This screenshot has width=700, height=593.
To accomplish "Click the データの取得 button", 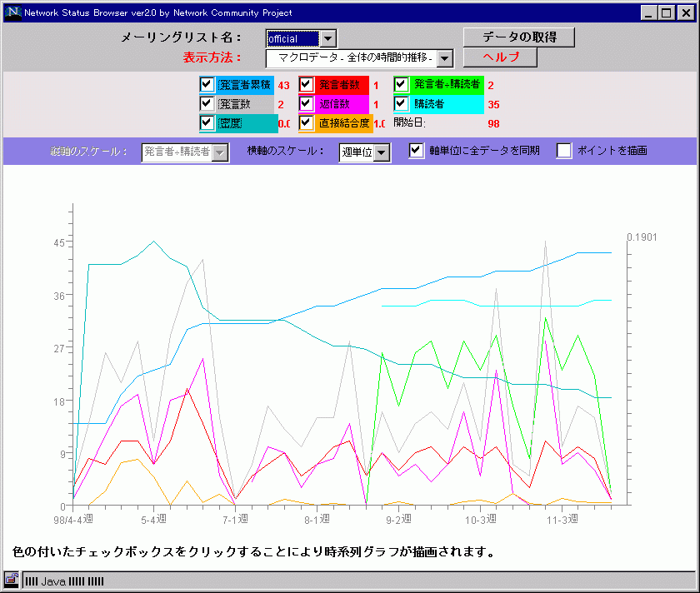I will tap(518, 37).
